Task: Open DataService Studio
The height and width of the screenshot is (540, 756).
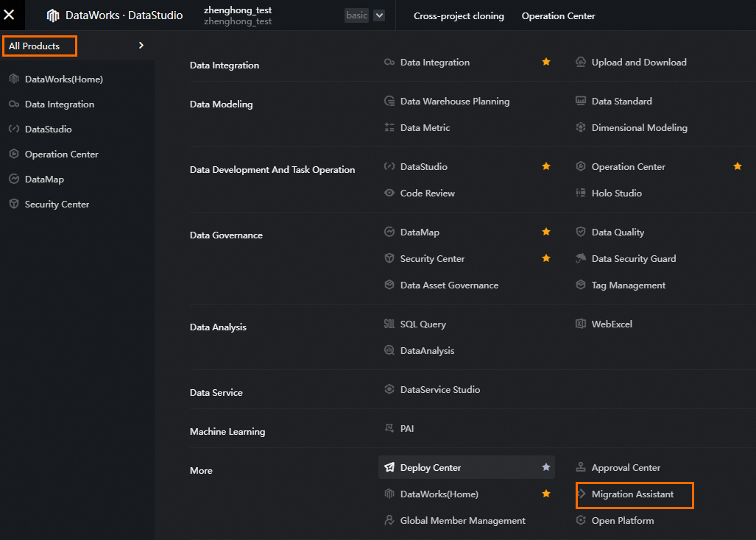Action: click(x=439, y=390)
